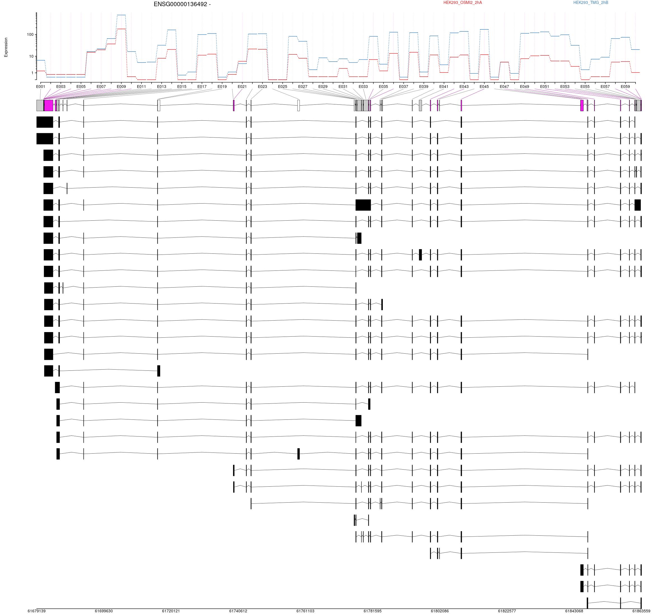Click the 100 tick on the expression axis
The height and width of the screenshot is (616, 672).
(x=30, y=35)
